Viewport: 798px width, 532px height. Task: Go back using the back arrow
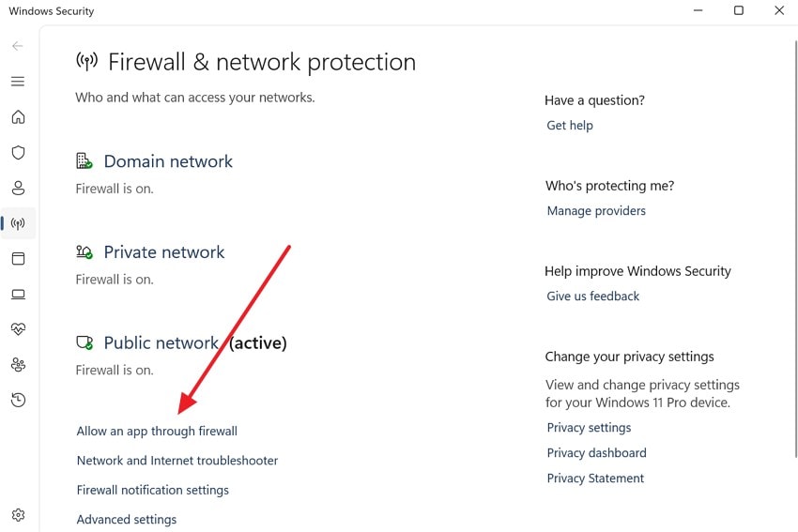tap(18, 46)
